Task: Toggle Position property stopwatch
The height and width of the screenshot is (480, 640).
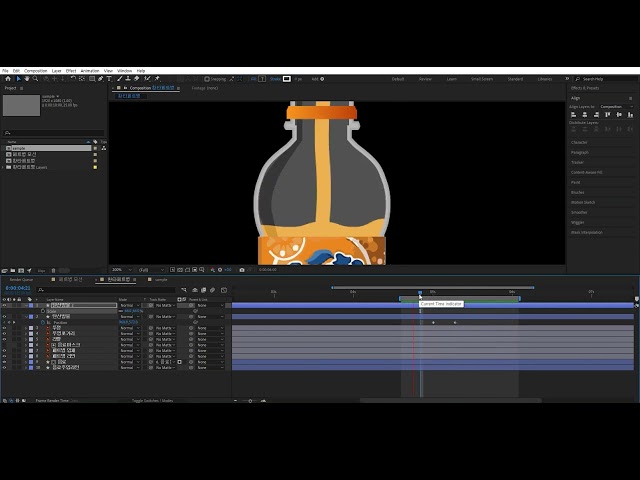Action: [43, 322]
